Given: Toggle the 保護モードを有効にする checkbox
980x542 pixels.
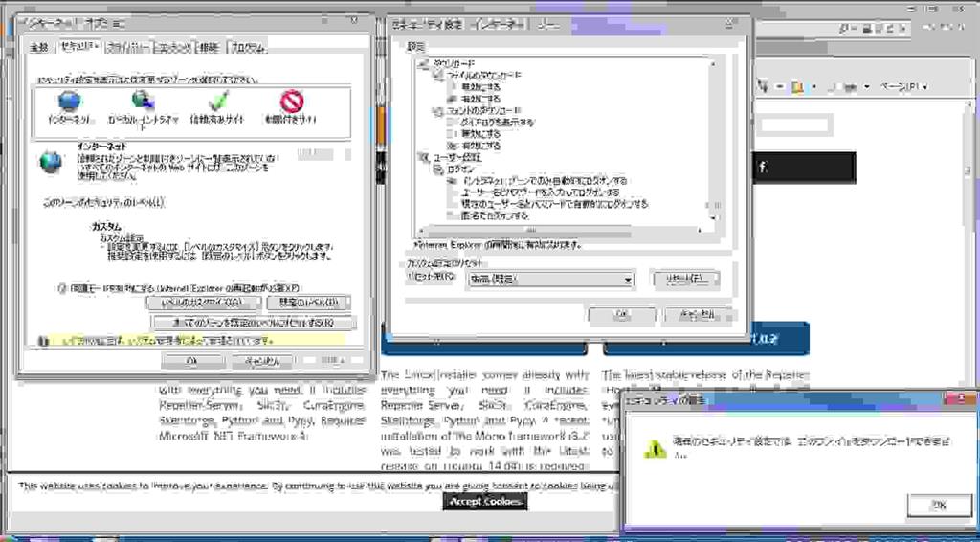Looking at the screenshot, I should pos(62,288).
